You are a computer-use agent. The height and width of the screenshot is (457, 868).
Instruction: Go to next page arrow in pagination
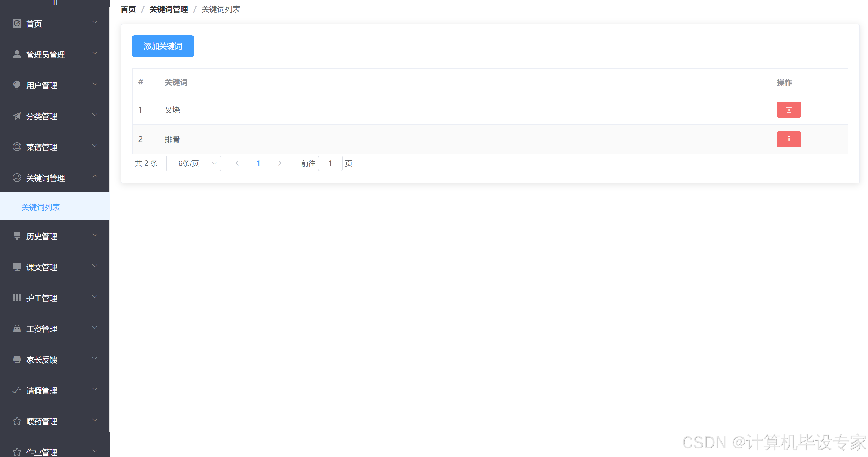click(279, 163)
